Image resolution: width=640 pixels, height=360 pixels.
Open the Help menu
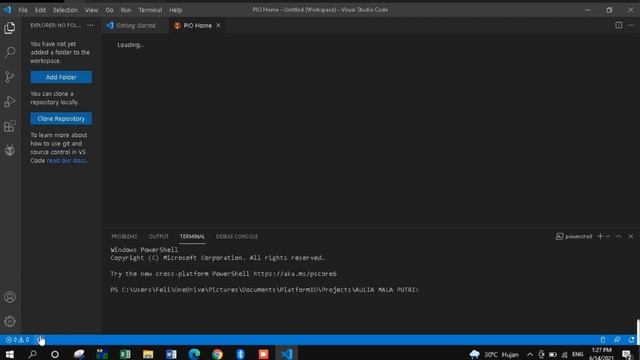176,10
